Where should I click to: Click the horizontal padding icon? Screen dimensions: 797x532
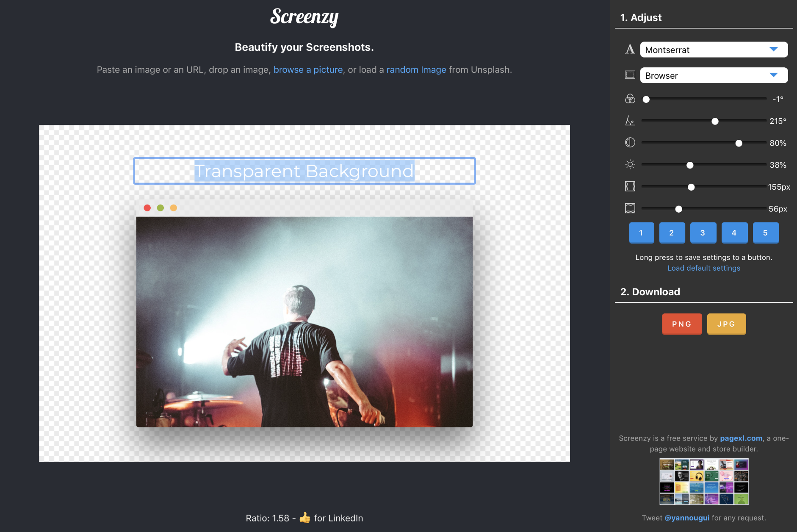pos(630,186)
